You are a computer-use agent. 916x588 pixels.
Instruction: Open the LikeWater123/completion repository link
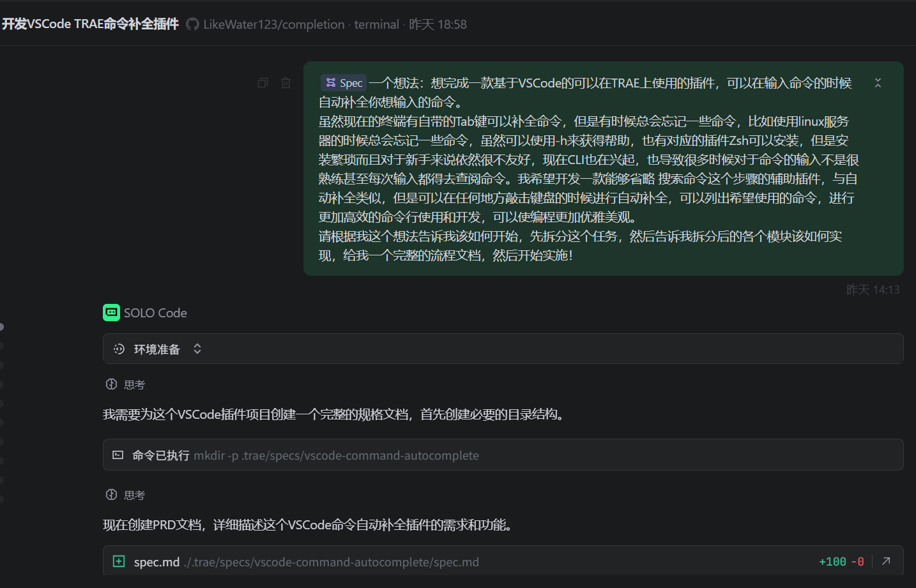273,24
